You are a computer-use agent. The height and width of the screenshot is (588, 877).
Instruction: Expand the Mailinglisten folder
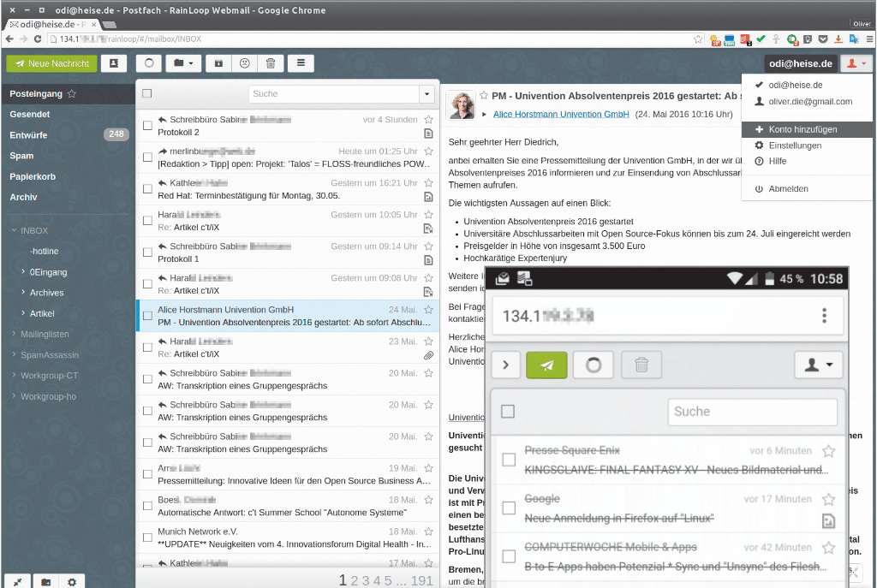(14, 334)
